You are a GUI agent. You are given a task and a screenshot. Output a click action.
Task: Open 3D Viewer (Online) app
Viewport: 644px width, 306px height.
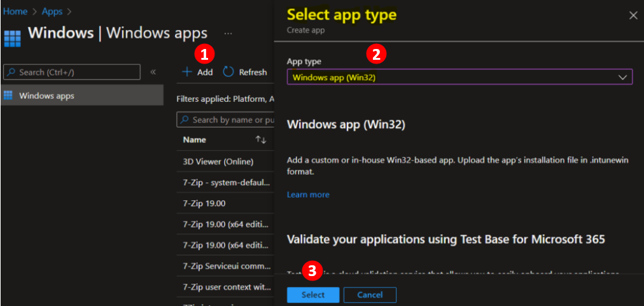(x=218, y=162)
